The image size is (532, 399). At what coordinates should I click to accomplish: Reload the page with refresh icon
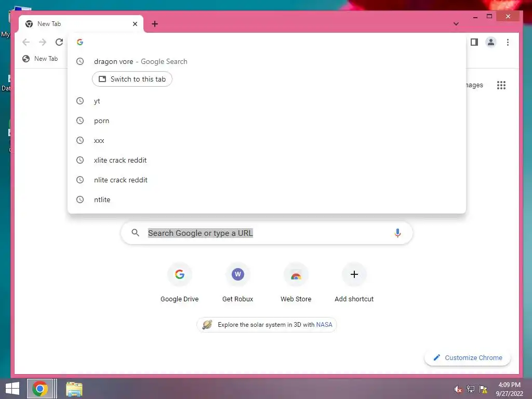(x=59, y=42)
